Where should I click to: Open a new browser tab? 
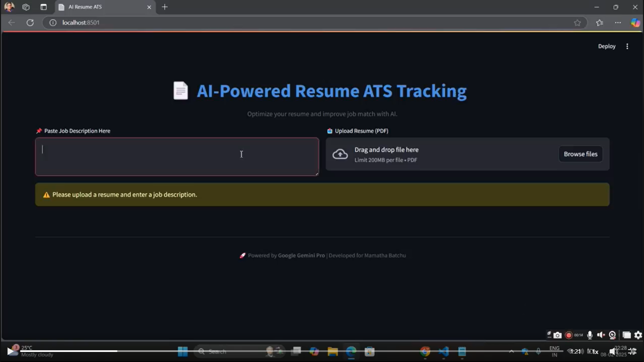(165, 7)
